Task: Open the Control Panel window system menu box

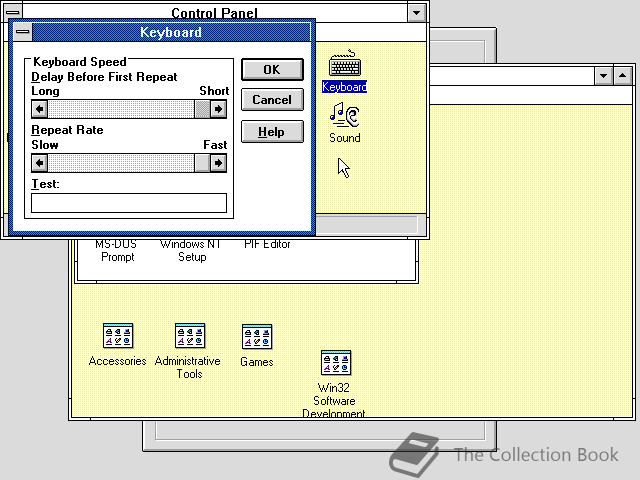Action: pos(12,11)
